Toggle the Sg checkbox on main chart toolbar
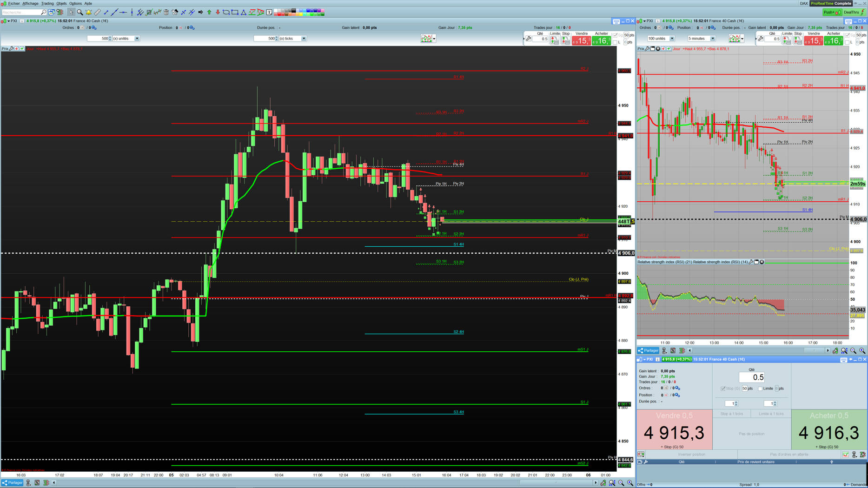 615,35
